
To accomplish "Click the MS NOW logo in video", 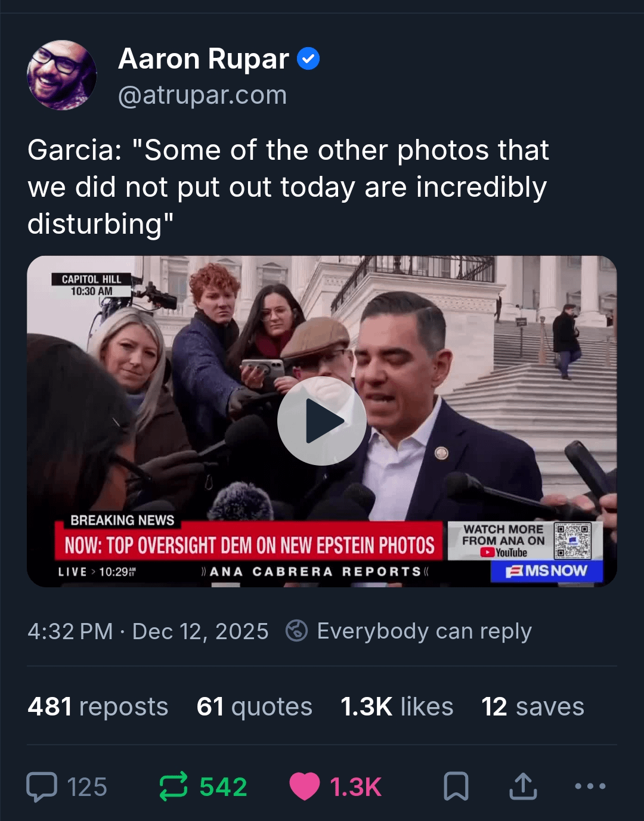I will pos(547,571).
